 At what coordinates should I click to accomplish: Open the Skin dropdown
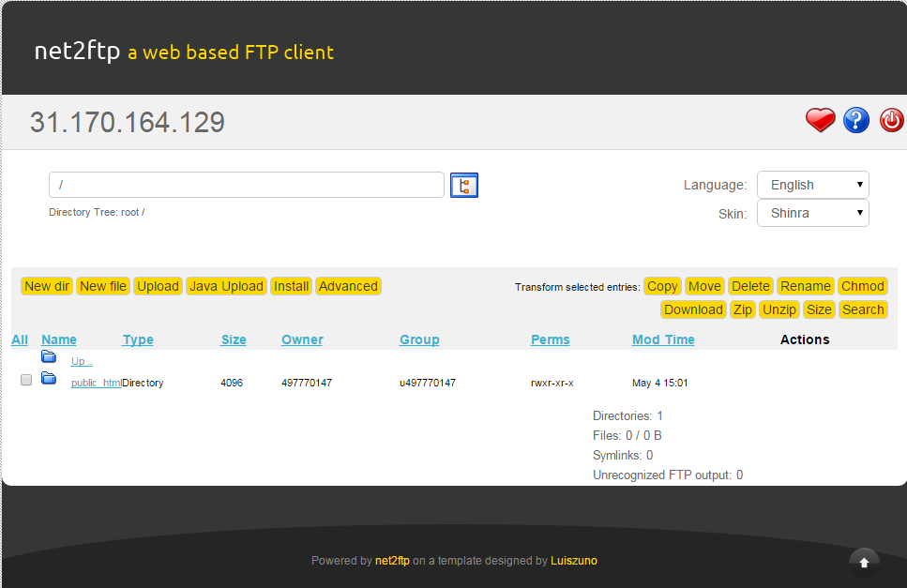tap(812, 213)
